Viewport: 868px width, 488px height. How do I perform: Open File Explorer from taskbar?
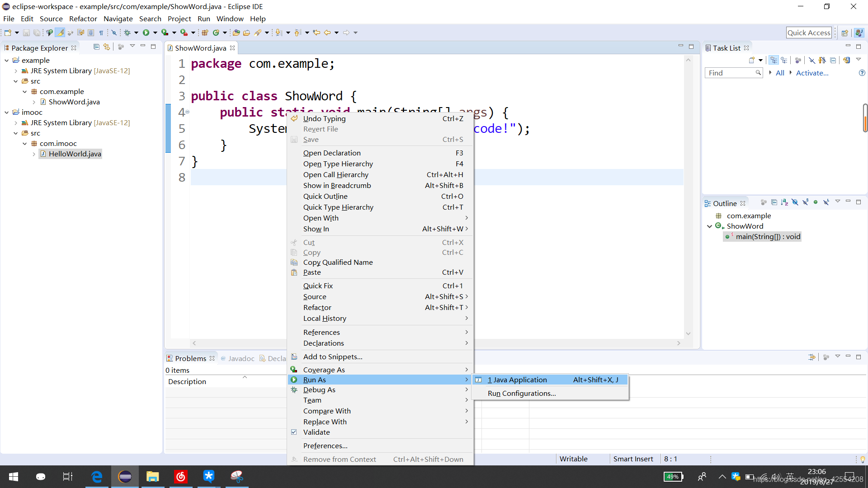[x=153, y=476]
